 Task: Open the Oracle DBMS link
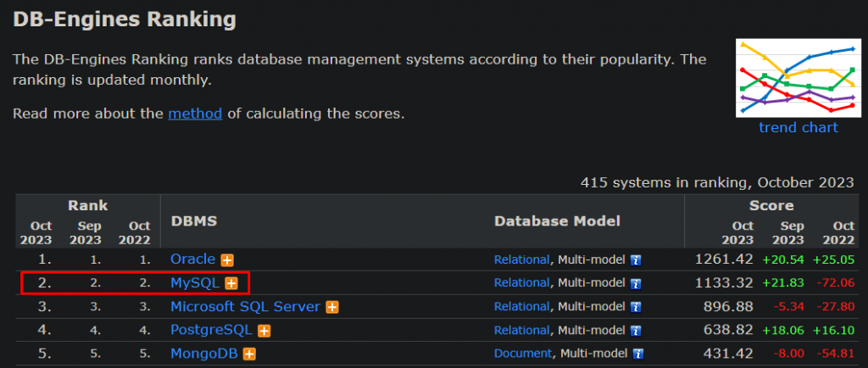[x=193, y=259]
